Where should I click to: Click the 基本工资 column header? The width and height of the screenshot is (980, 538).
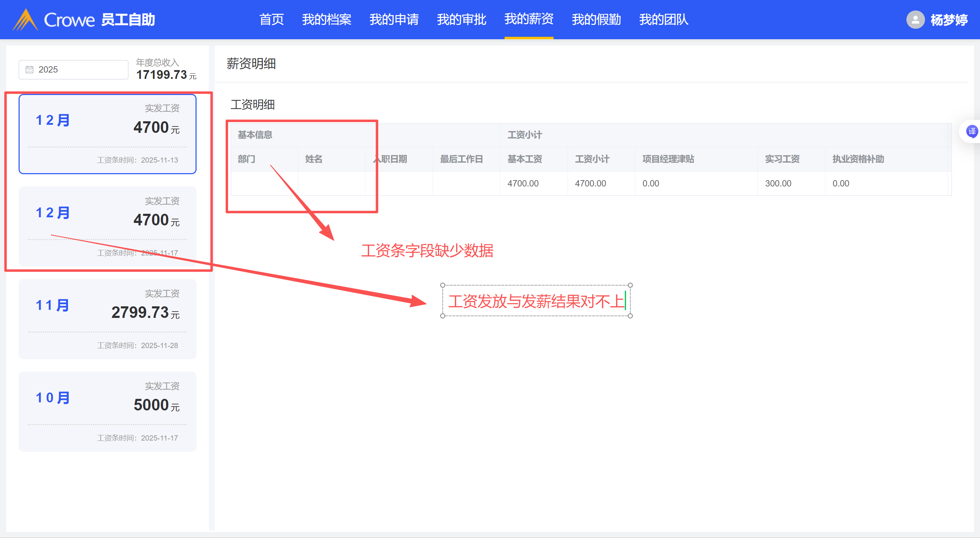point(524,159)
